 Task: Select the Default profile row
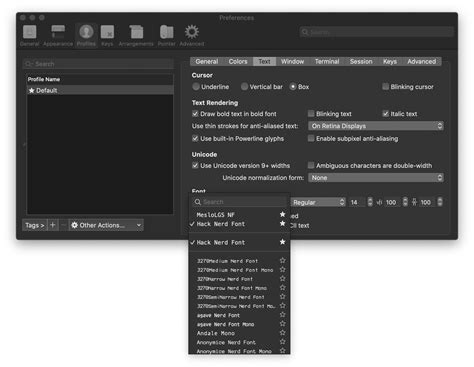tap(100, 90)
